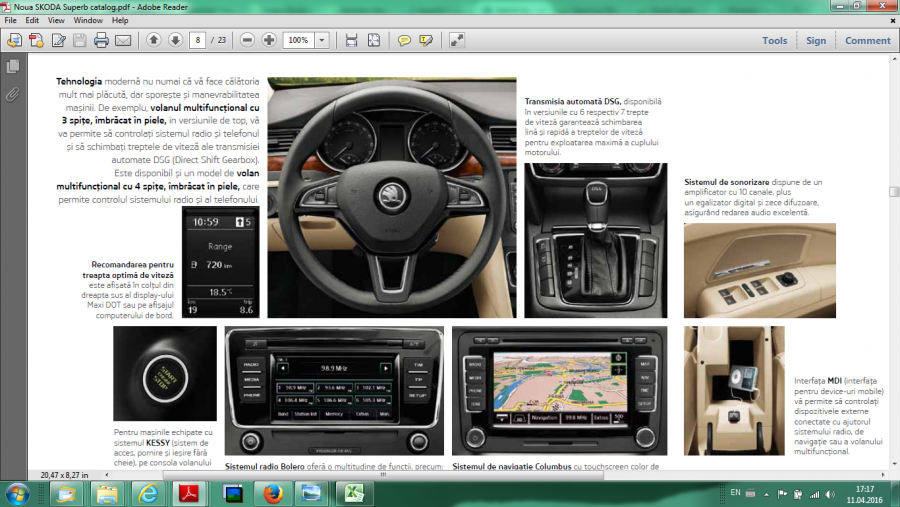Image resolution: width=900 pixels, height=507 pixels.
Task: Zoom out with the minus button
Action: pyautogui.click(x=247, y=41)
